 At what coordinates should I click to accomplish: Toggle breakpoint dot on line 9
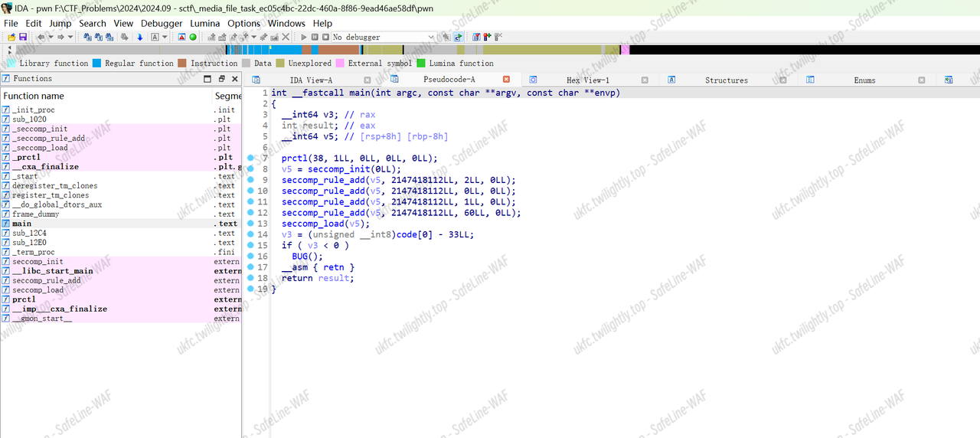pyautogui.click(x=251, y=180)
